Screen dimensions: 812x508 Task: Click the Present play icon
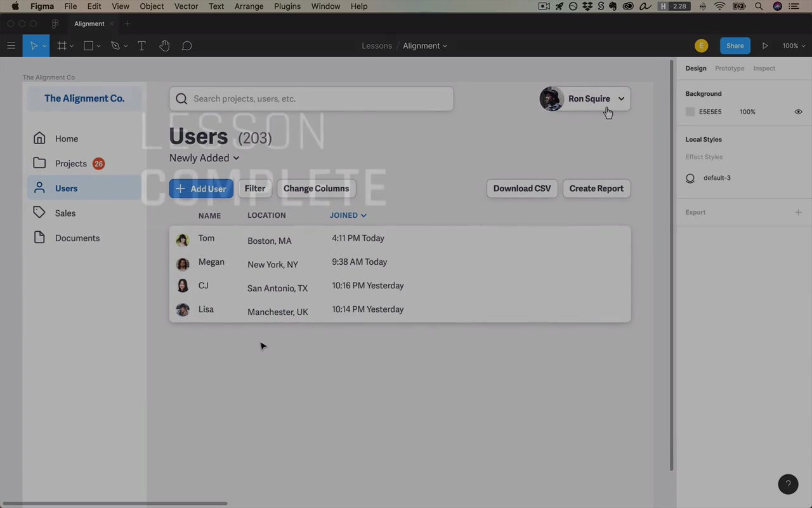click(x=765, y=46)
